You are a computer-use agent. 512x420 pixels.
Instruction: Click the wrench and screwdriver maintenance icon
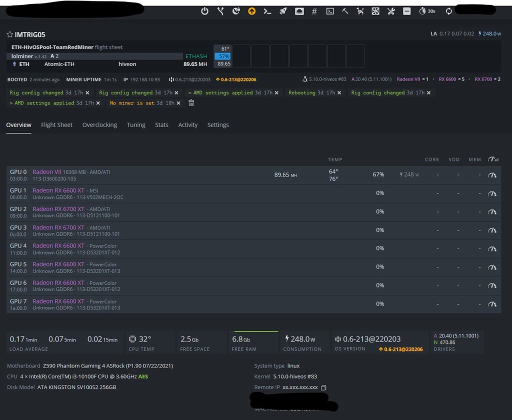[391, 11]
